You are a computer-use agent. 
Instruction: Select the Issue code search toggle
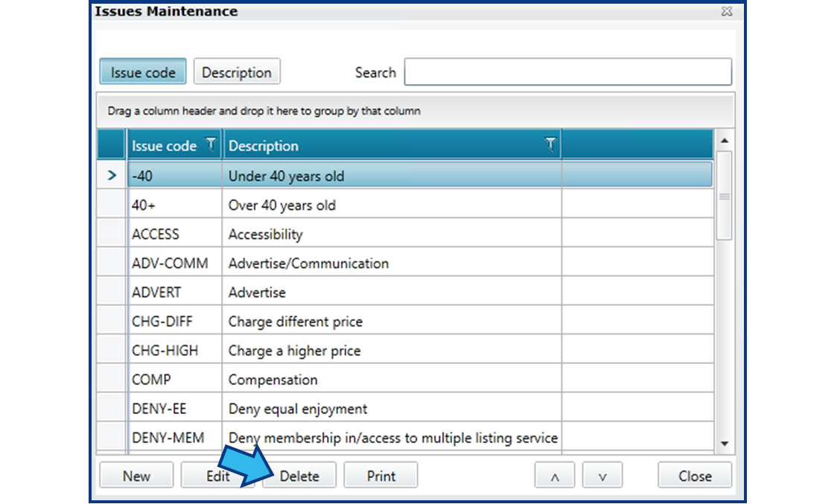point(143,71)
